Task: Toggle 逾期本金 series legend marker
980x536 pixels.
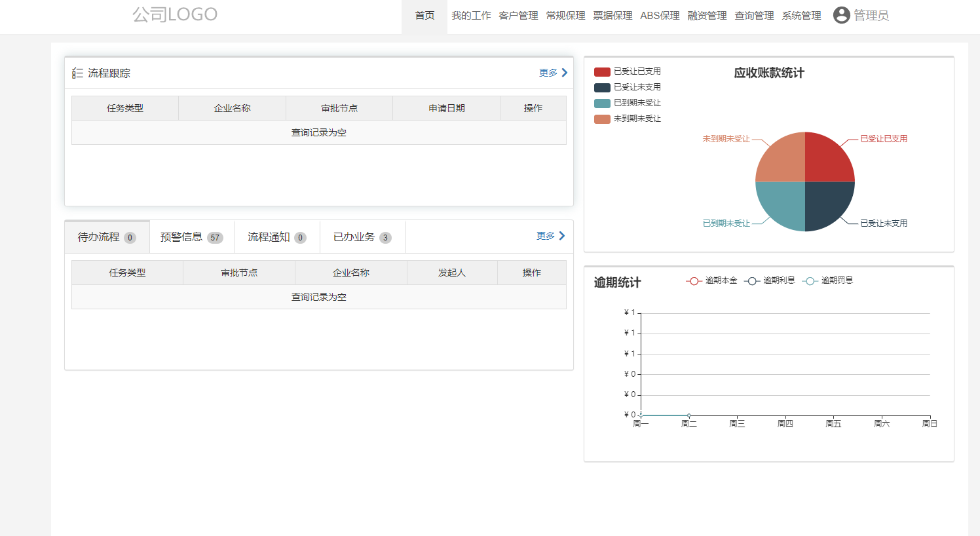Action: click(x=694, y=280)
